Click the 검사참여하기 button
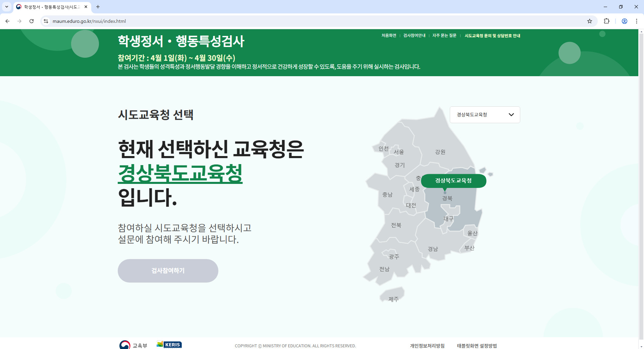Viewport: 644px width, 349px height. 168,271
